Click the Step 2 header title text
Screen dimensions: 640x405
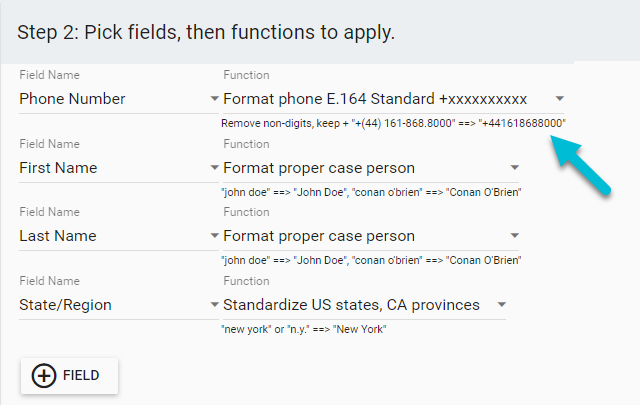tap(206, 32)
